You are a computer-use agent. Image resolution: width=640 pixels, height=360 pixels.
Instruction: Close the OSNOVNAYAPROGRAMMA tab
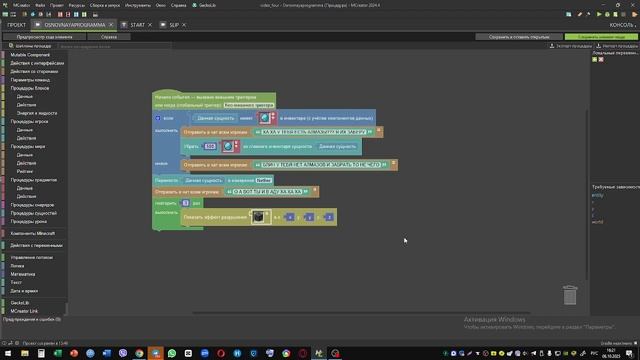pos(111,25)
